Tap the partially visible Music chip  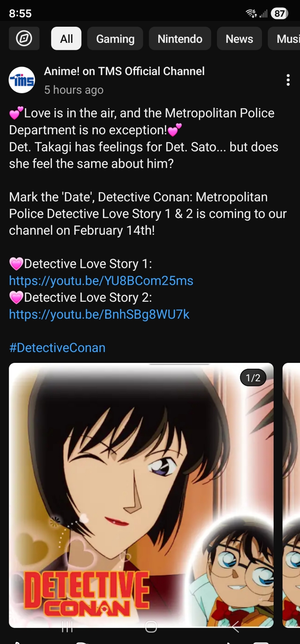[x=285, y=39]
